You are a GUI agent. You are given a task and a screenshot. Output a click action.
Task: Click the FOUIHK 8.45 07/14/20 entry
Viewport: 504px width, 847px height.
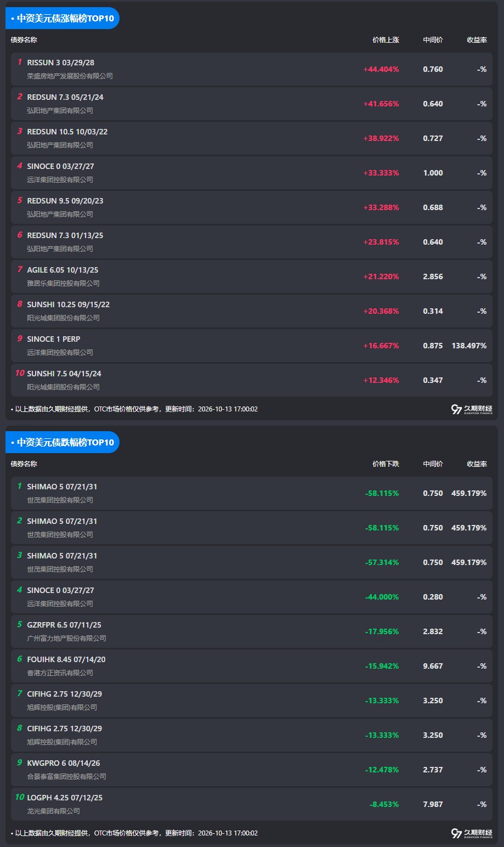click(252, 666)
